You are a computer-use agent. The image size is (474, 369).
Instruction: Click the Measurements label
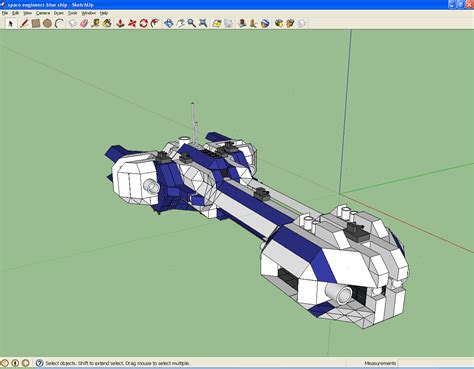click(380, 363)
